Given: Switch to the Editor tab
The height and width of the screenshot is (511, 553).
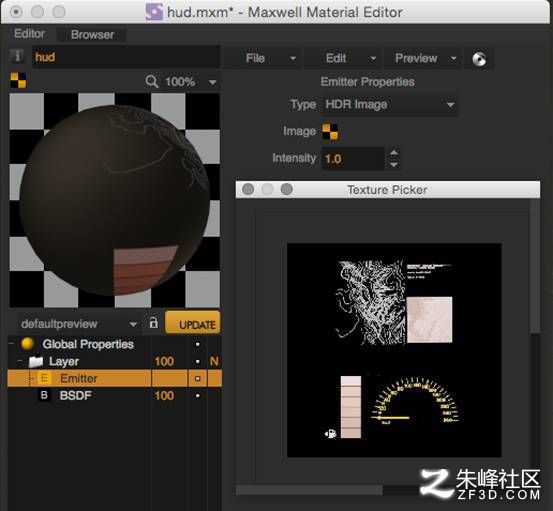Looking at the screenshot, I should [x=29, y=34].
